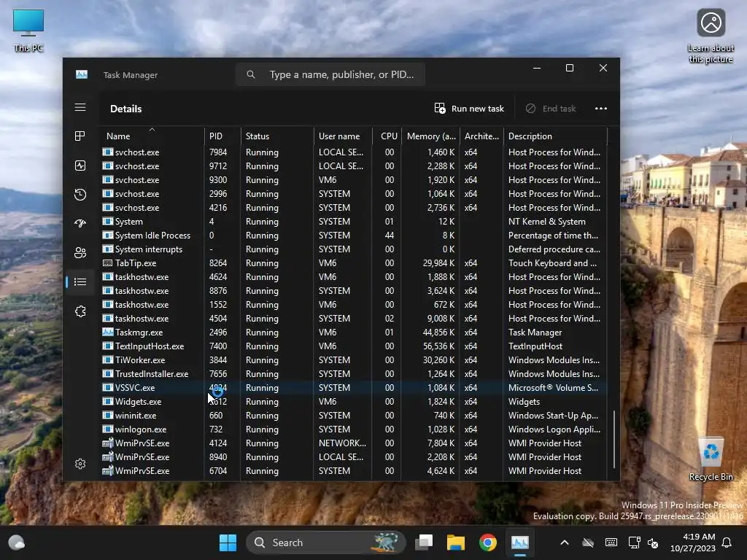Image resolution: width=747 pixels, height=560 pixels.
Task: Open File Explorer from the taskbar
Action: 456,542
